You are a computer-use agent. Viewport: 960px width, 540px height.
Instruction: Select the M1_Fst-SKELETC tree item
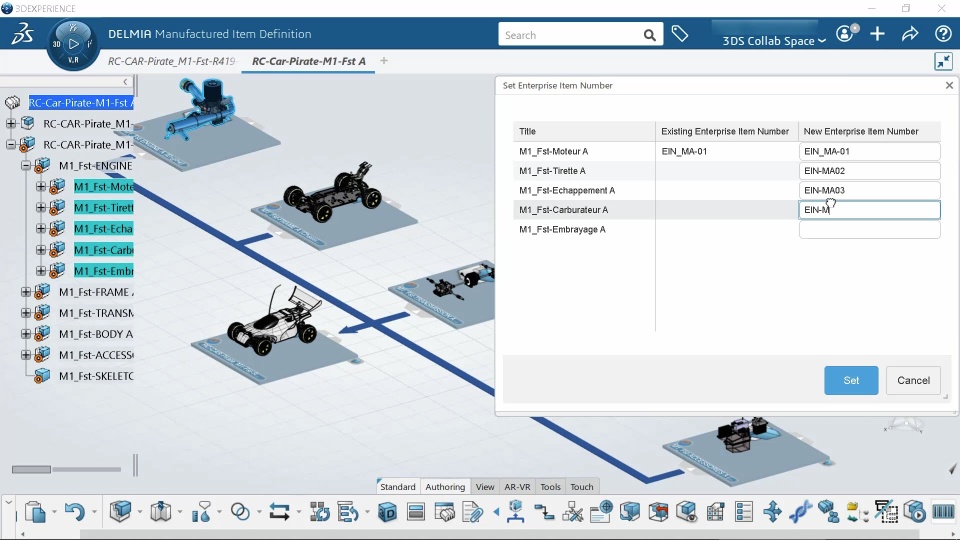point(96,376)
